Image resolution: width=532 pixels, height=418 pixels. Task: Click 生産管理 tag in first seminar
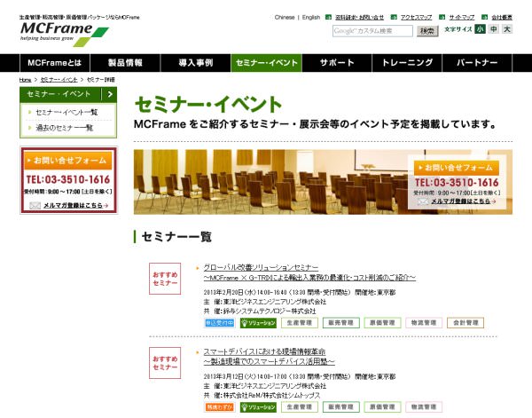coord(300,323)
